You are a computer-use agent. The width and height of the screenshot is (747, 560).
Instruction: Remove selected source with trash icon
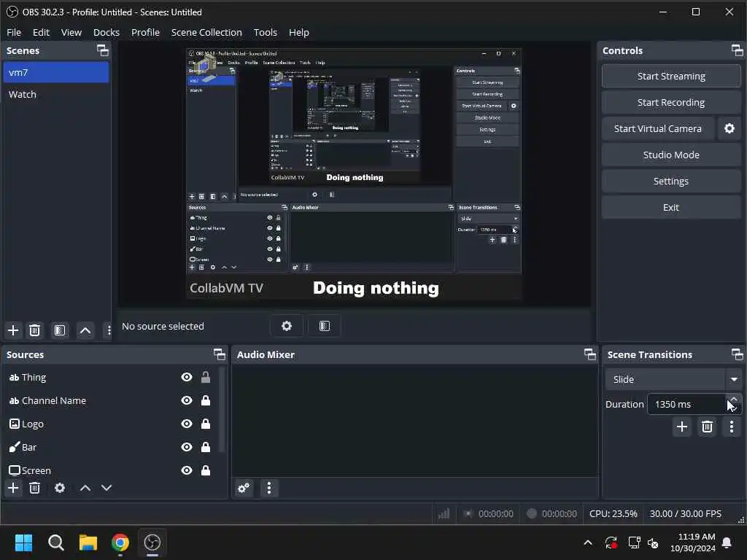(35, 488)
